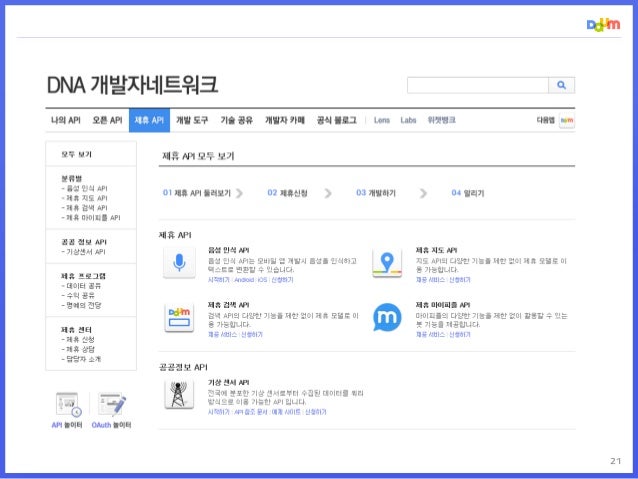This screenshot has width=638, height=479.
Task: Click 신청하기 under 제휴 마이피플 API
Action: (x=460, y=335)
